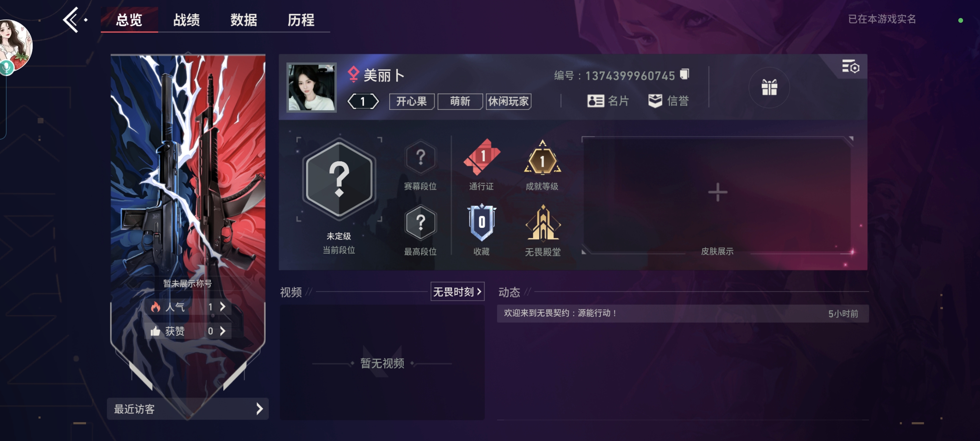The height and width of the screenshot is (441, 980).
Task: Open the 历程 tab
Action: pyautogui.click(x=301, y=20)
